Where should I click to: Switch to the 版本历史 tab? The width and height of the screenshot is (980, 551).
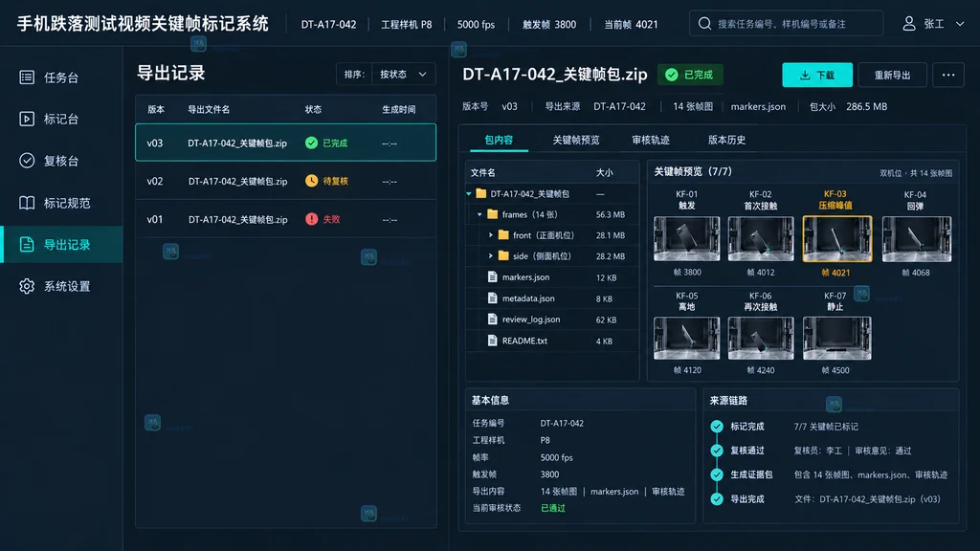click(x=726, y=140)
